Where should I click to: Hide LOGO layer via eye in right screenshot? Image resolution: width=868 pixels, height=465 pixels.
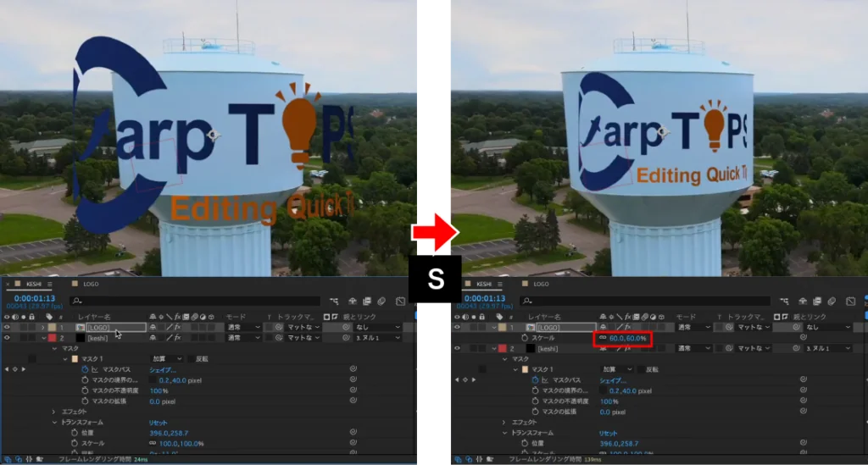457,327
